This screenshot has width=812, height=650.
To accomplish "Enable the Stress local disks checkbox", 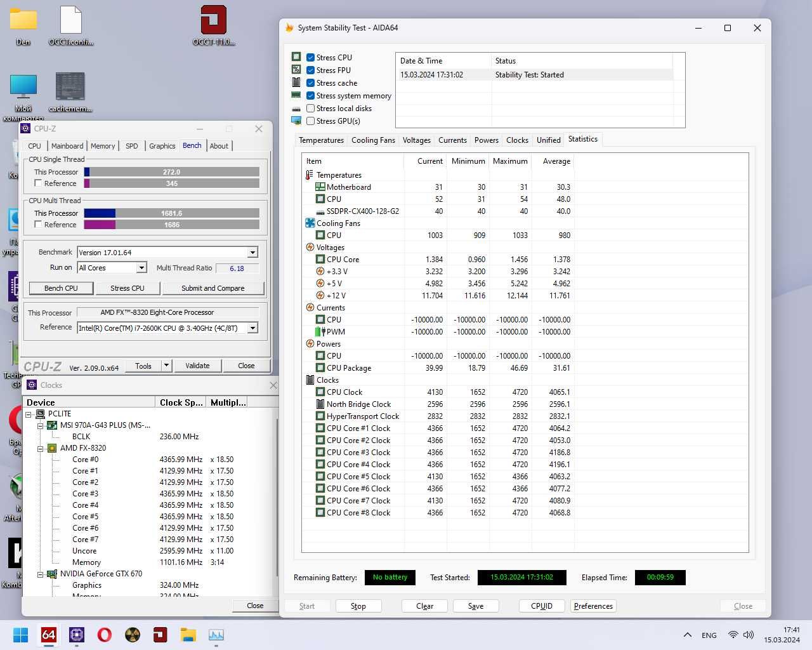I will point(310,109).
